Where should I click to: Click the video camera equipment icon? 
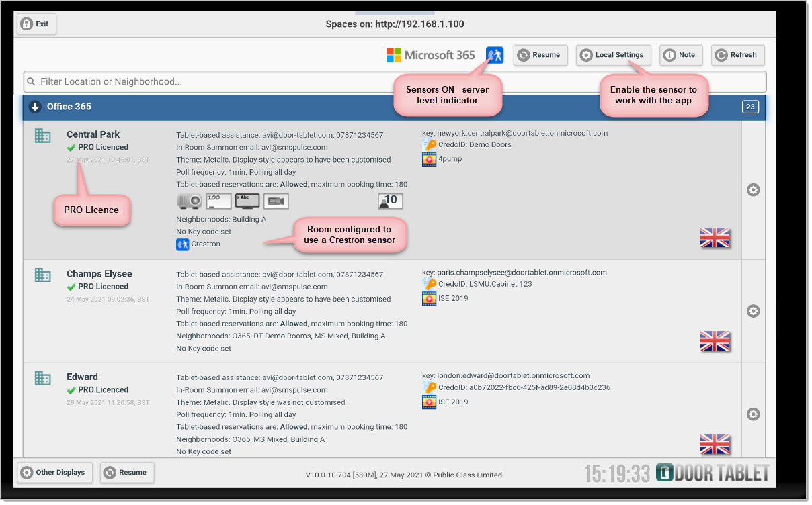click(276, 201)
